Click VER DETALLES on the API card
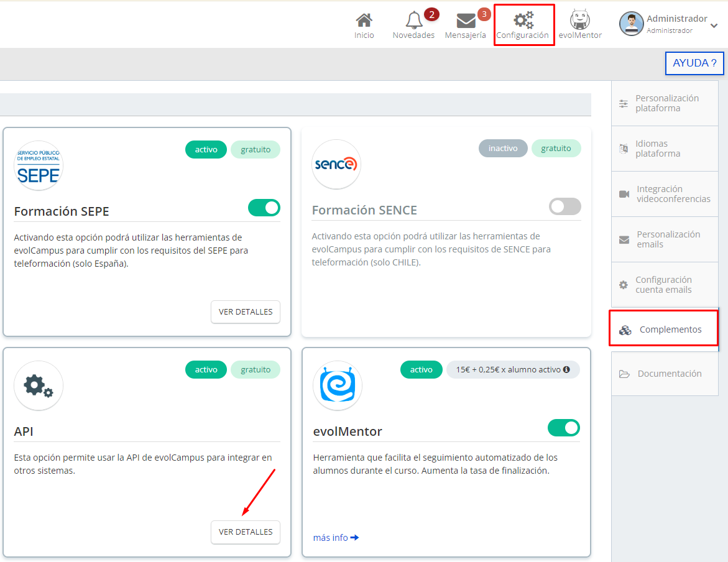 point(246,532)
